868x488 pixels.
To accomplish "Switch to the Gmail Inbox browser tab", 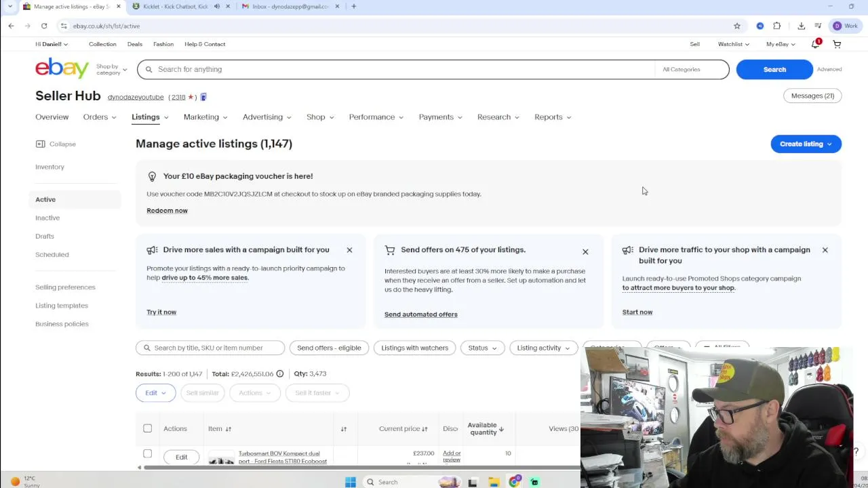I will tap(290, 6).
